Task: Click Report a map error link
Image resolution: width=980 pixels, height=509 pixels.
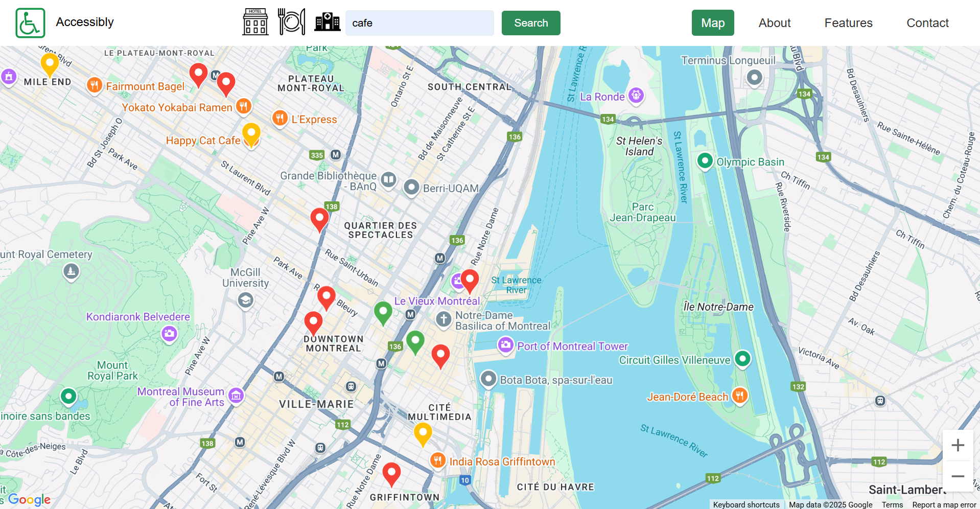Action: (944, 504)
